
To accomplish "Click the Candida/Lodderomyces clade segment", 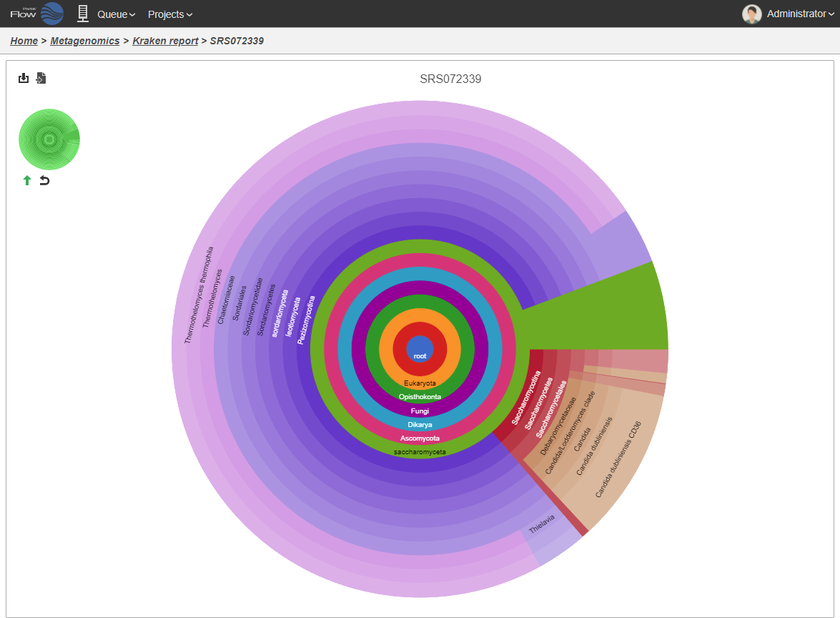I will (570, 433).
